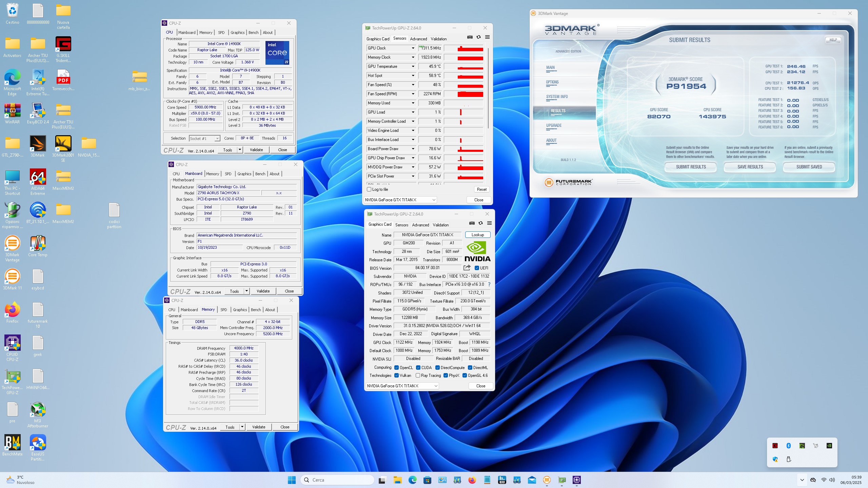
Task: Open CPUID CPU-Z desktop shortcut
Action: tap(12, 348)
